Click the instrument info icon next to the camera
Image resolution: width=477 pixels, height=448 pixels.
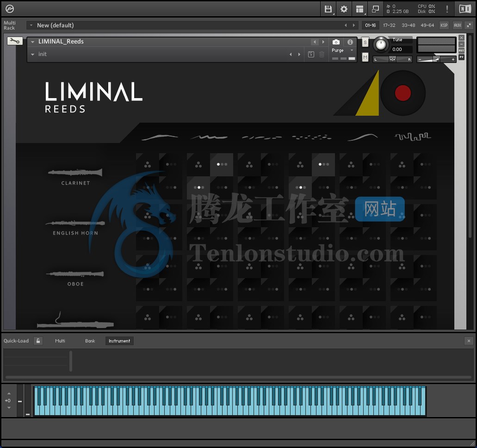(x=350, y=42)
